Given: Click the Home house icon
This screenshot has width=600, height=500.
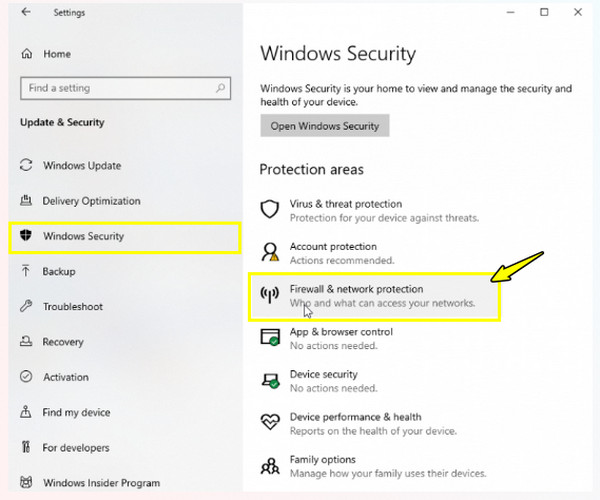Looking at the screenshot, I should (26, 54).
